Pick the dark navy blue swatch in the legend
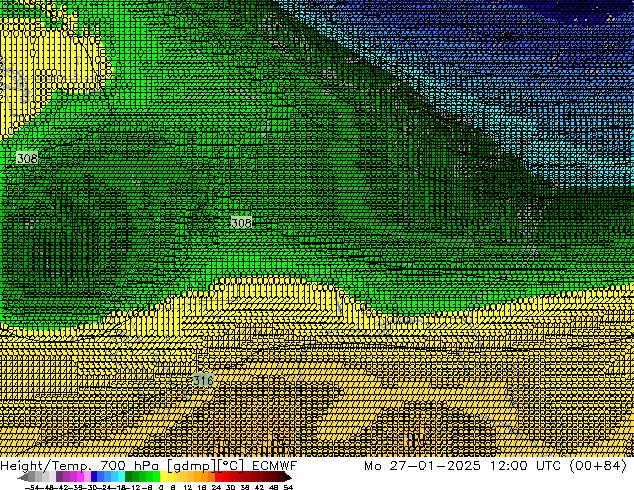 94,477
